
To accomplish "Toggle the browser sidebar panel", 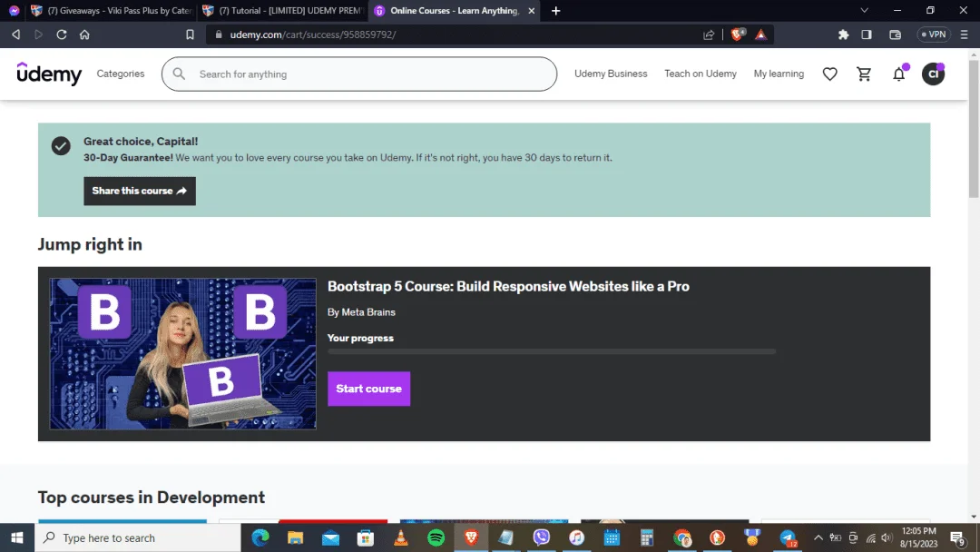I will (x=867, y=34).
